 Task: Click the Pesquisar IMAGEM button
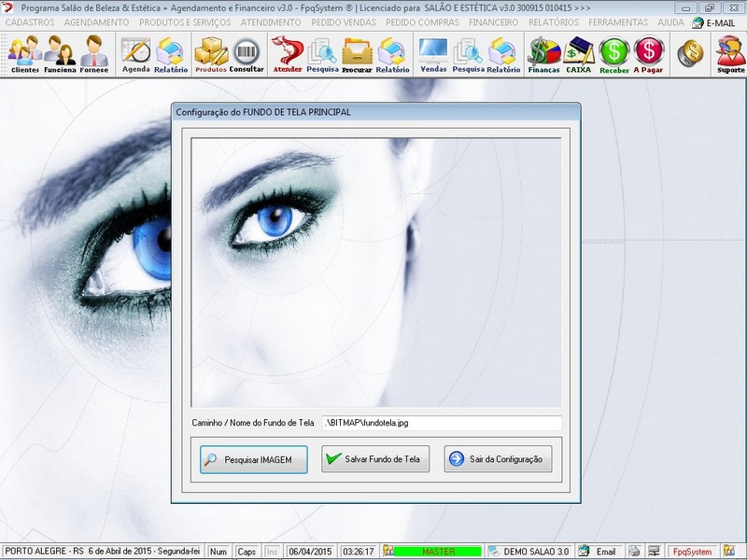[x=253, y=459]
